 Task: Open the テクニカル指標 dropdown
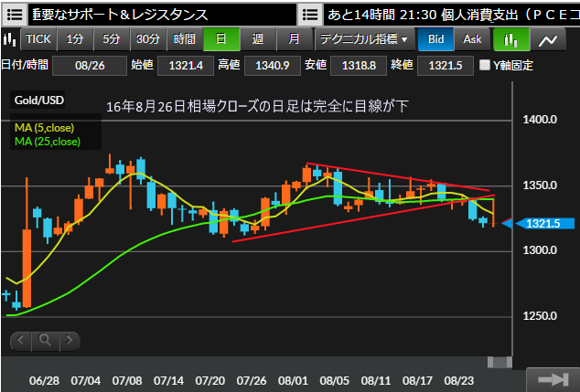pos(363,40)
